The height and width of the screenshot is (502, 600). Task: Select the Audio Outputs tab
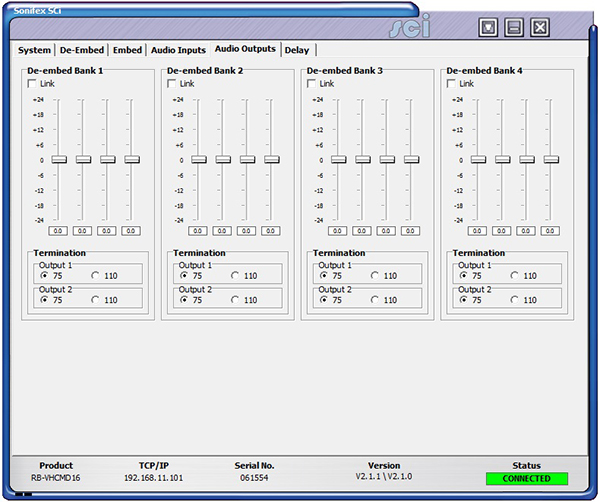(245, 49)
